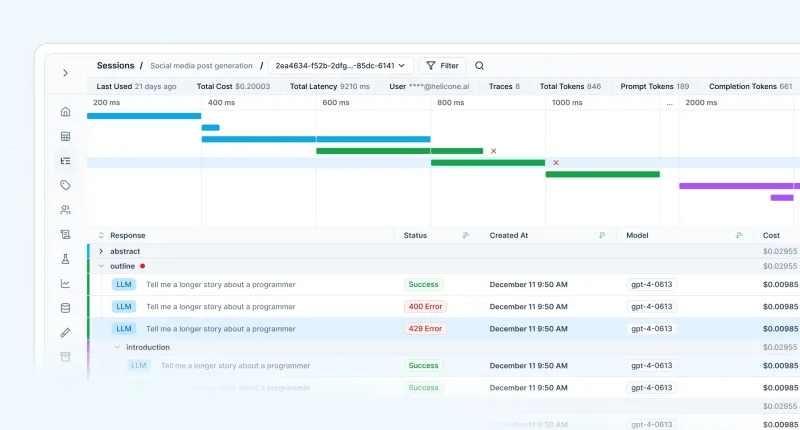Click the first red X error marker
The height and width of the screenshot is (430, 800).
click(x=493, y=151)
